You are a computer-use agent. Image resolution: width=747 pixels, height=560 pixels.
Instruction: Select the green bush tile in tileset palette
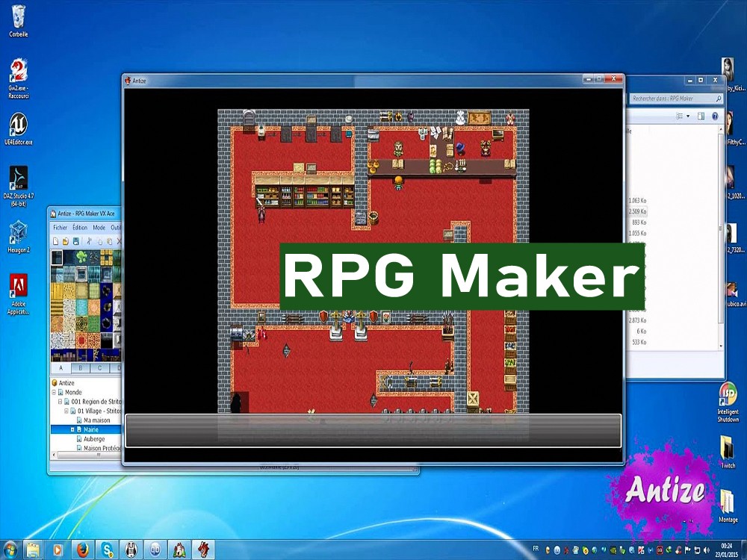(81, 257)
